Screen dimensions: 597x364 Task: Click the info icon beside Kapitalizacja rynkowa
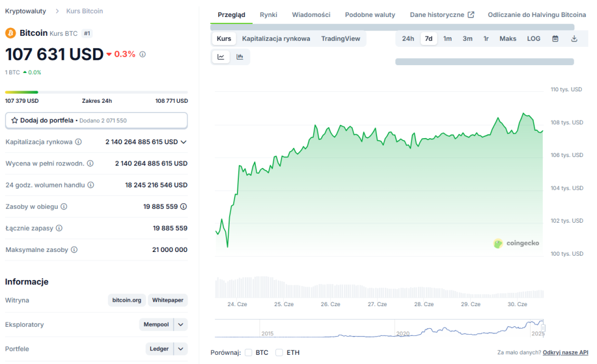coord(78,142)
